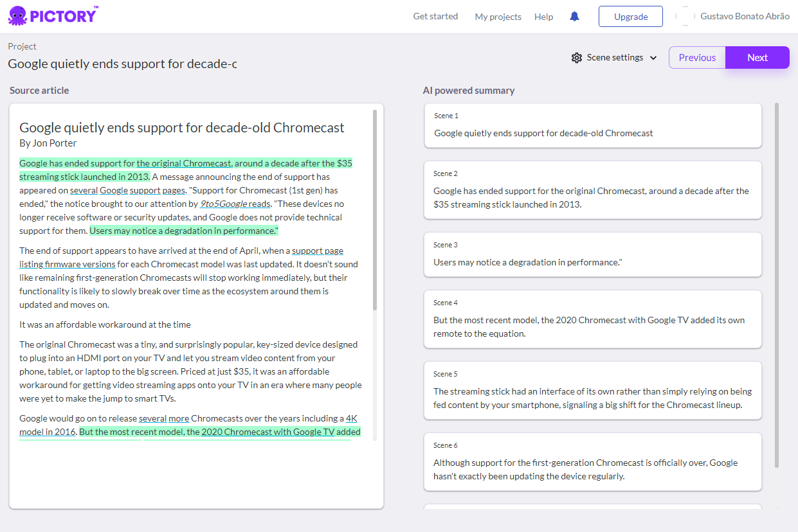This screenshot has width=798, height=532.
Task: Select the Scene 4 card
Action: [x=593, y=319]
